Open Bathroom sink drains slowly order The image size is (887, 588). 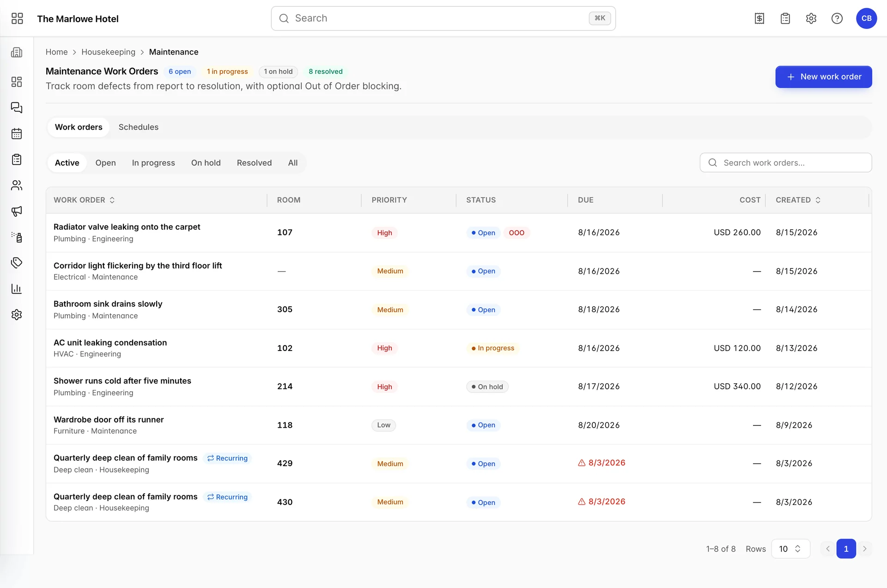[108, 304]
